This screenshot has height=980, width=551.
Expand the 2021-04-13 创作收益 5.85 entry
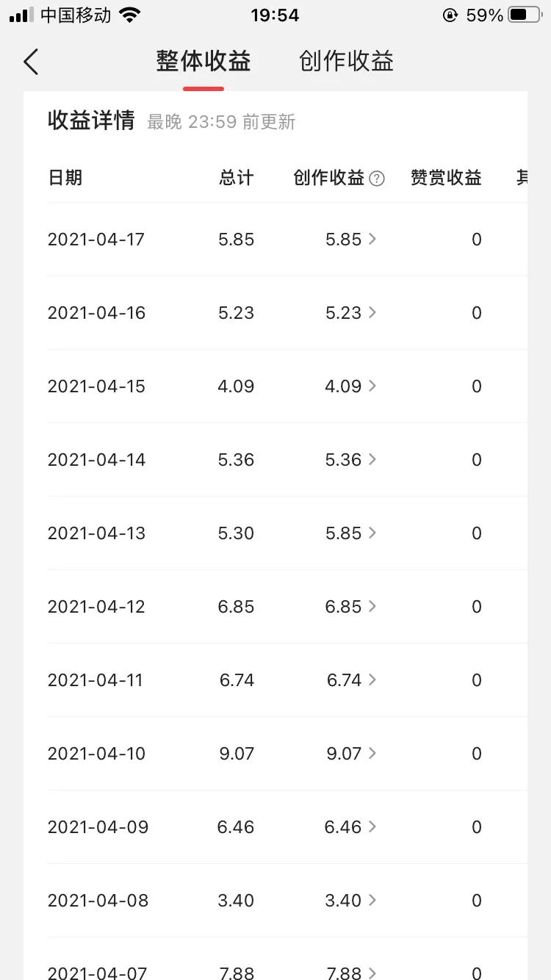[x=372, y=533]
